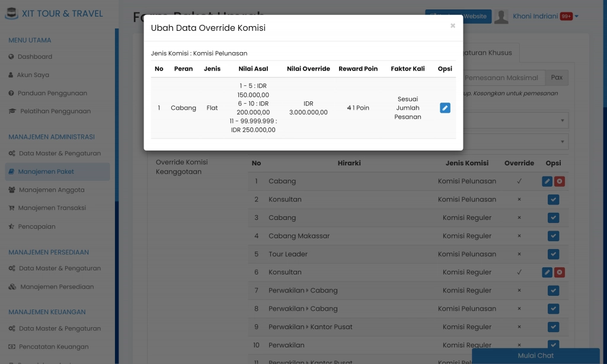
Task: Open the Panduan Penggunaan link
Action: pos(52,93)
